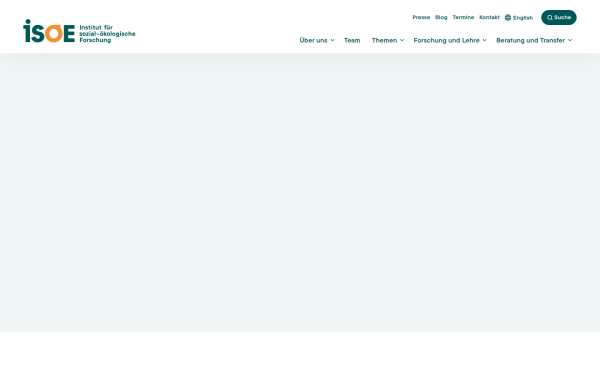Open the Über uns menu

313,40
